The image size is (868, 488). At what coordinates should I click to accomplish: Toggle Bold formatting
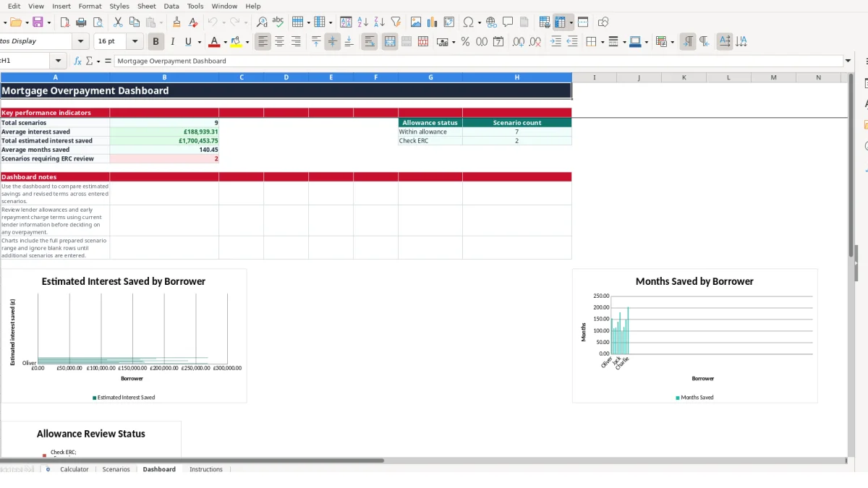156,42
